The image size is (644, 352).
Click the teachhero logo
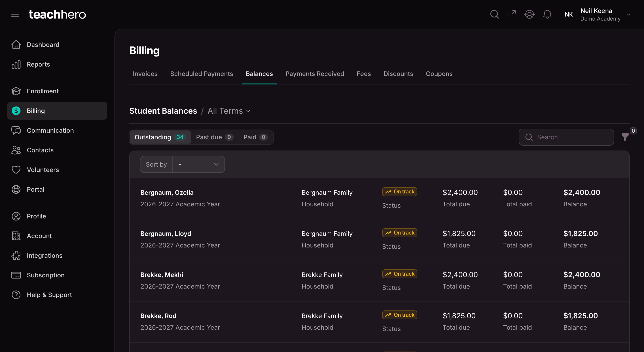coord(57,14)
